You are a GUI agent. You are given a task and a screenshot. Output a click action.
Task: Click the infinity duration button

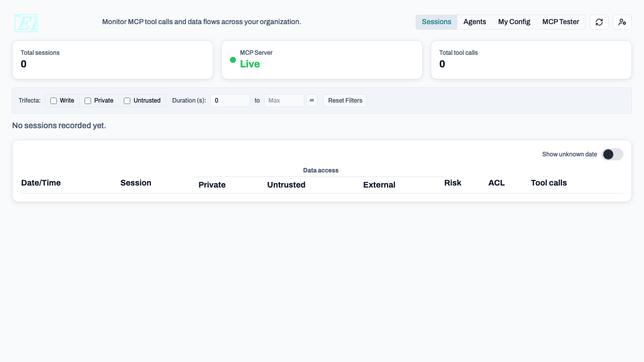click(312, 101)
